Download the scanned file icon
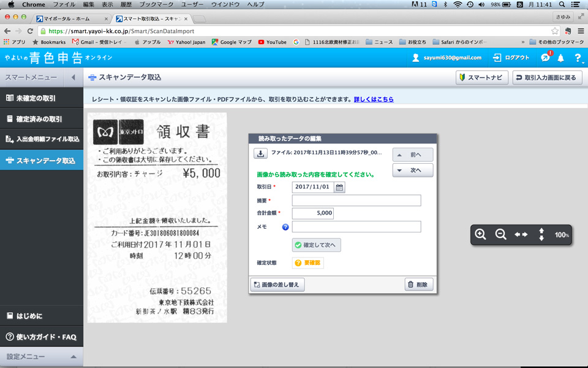This screenshot has height=368, width=588. pos(260,153)
